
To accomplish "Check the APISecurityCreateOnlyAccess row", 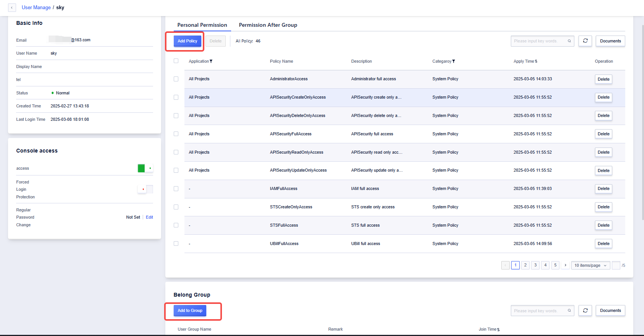I will point(176,97).
